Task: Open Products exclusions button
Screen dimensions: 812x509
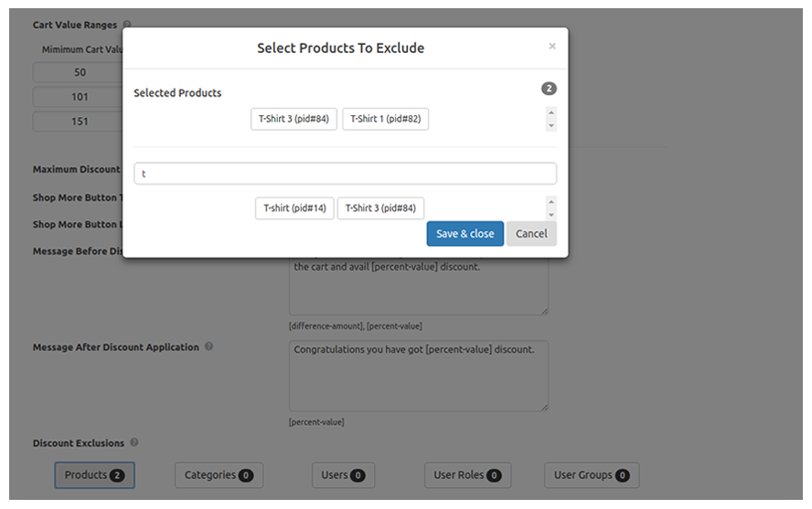Action: click(x=95, y=475)
